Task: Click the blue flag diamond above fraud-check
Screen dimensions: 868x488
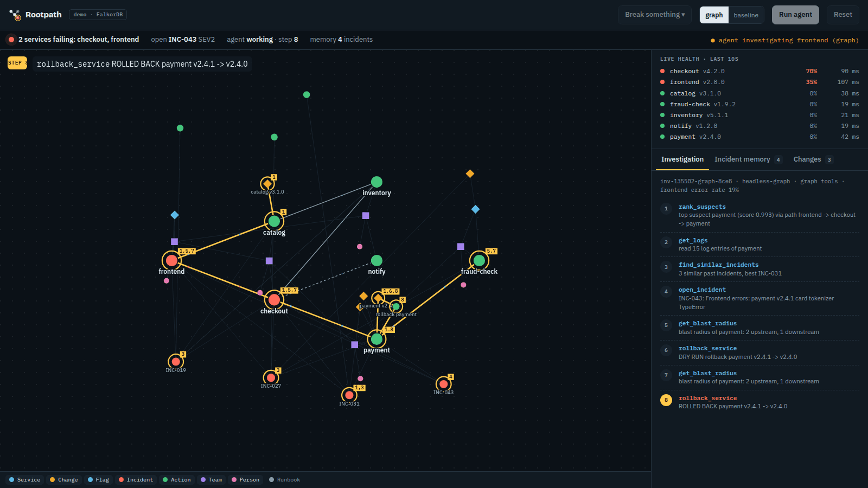Action: click(475, 209)
